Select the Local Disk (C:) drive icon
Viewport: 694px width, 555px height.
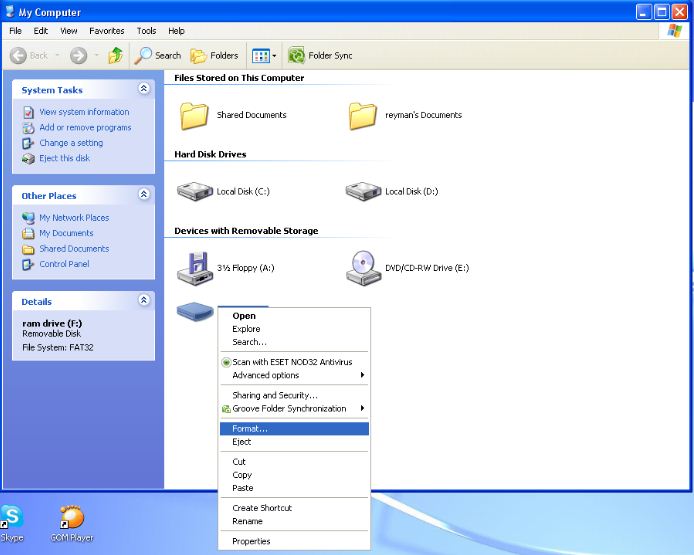click(x=193, y=191)
